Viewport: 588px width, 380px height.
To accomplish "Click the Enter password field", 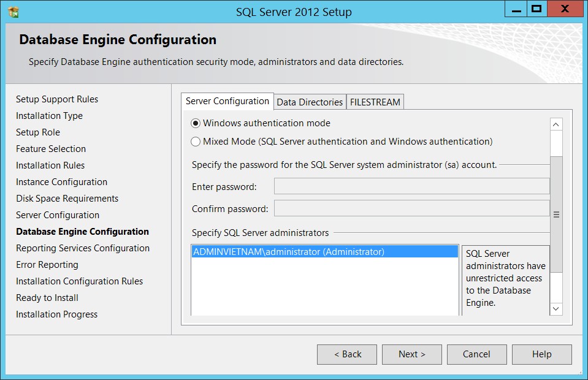I will 412,186.
